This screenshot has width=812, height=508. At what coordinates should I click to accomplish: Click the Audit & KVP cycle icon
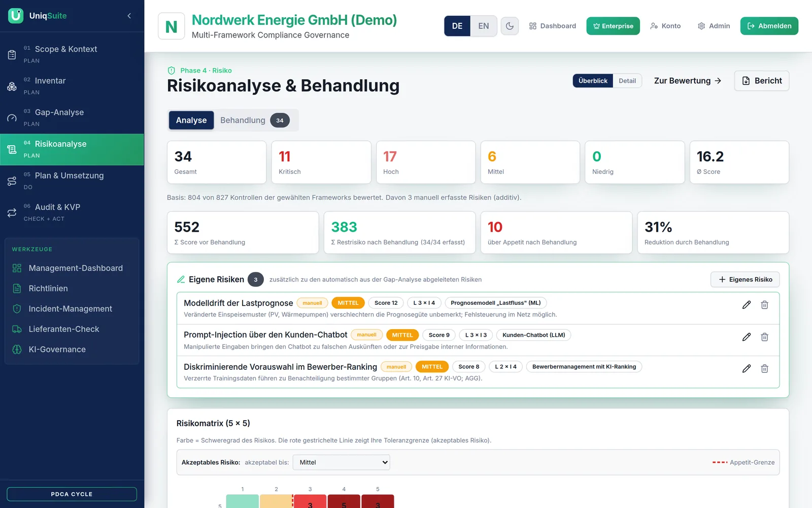pos(12,212)
